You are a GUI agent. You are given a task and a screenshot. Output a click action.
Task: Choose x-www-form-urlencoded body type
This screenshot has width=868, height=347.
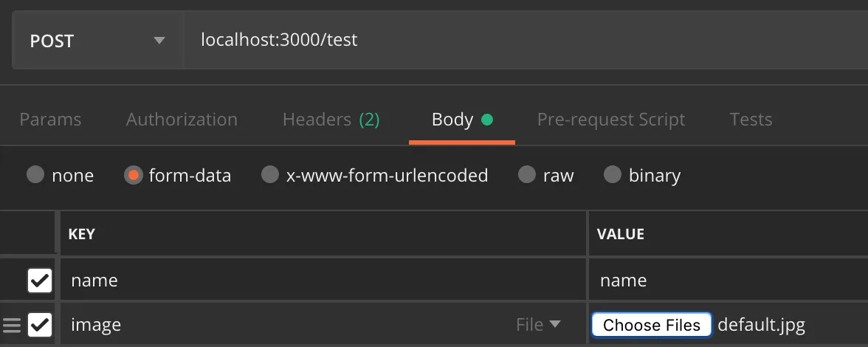270,176
